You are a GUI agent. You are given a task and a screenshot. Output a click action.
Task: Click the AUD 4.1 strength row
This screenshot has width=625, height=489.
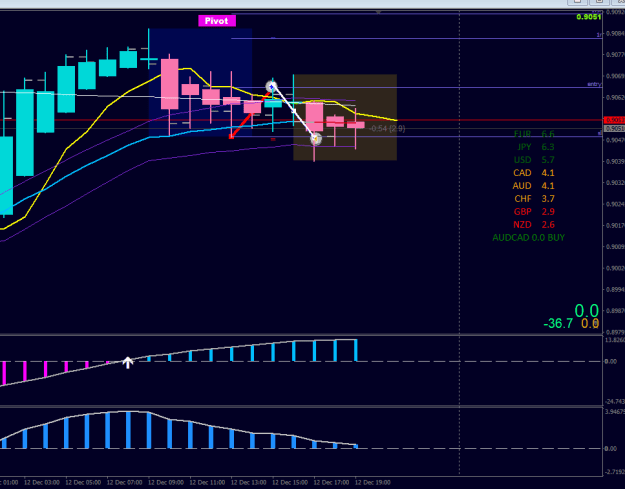point(533,186)
